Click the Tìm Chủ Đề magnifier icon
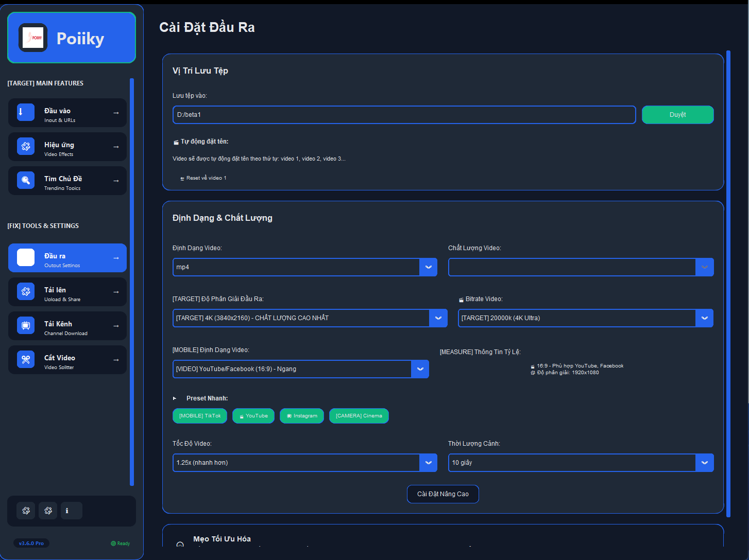Image resolution: width=749 pixels, height=560 pixels. 25,180
